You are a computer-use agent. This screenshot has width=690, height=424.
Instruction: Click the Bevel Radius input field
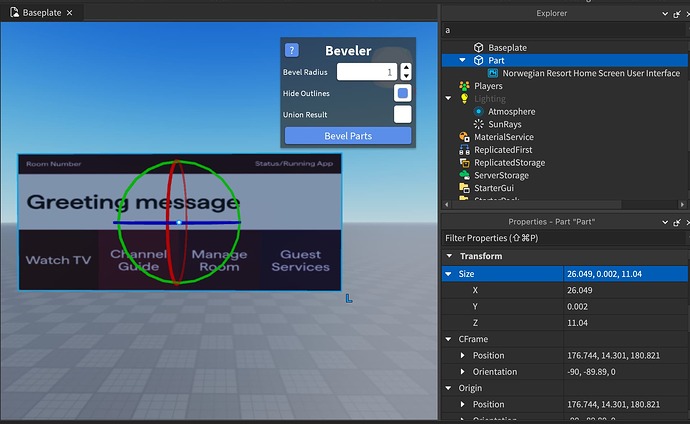367,72
